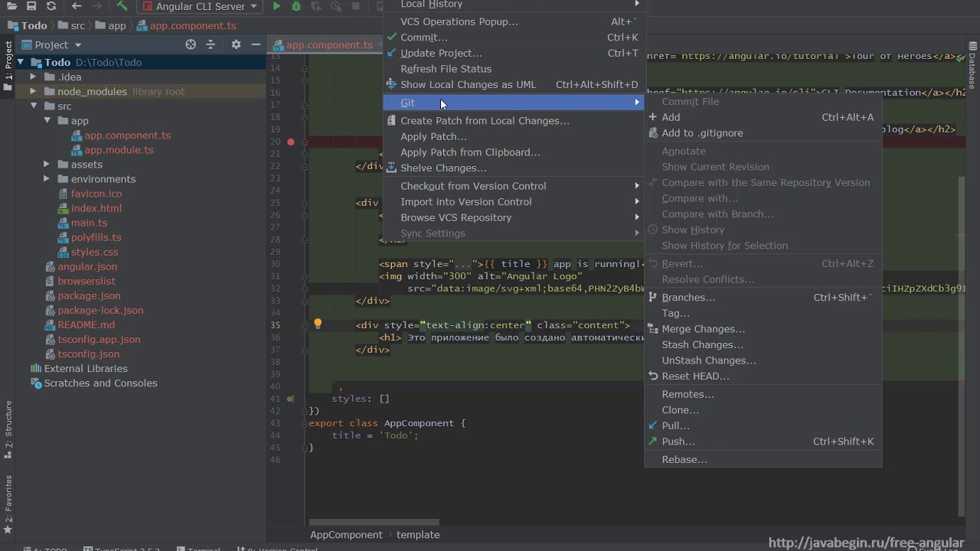
Task: Click the Synchronize refresh toolbar icon
Action: 51,6
